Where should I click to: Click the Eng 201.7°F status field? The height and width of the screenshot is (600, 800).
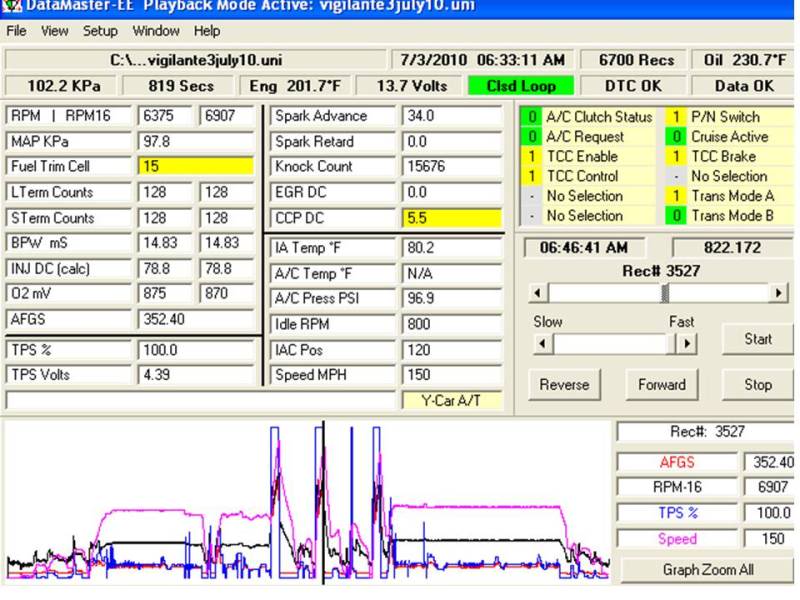click(x=294, y=86)
